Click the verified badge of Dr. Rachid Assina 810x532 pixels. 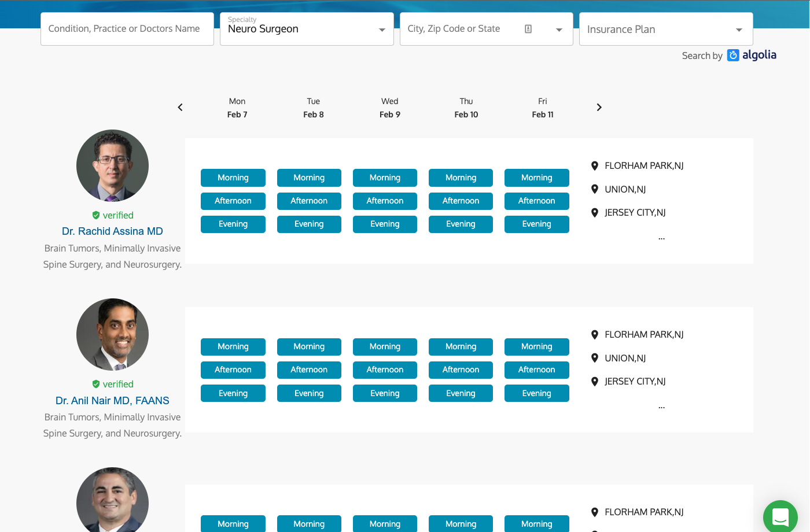pos(112,215)
